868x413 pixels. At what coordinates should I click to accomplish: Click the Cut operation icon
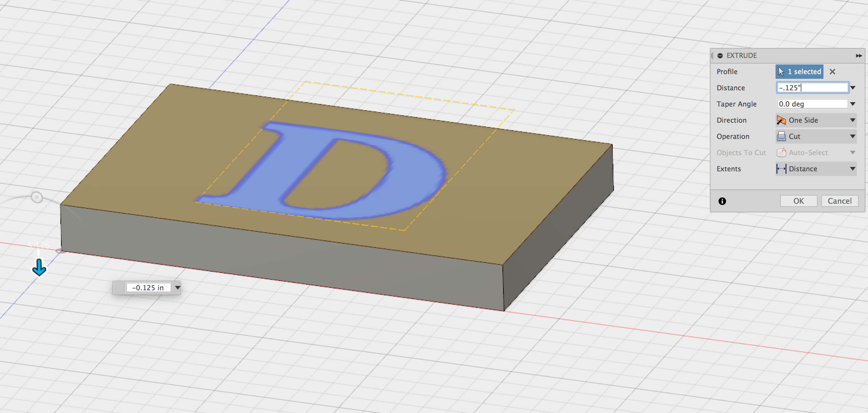[781, 136]
